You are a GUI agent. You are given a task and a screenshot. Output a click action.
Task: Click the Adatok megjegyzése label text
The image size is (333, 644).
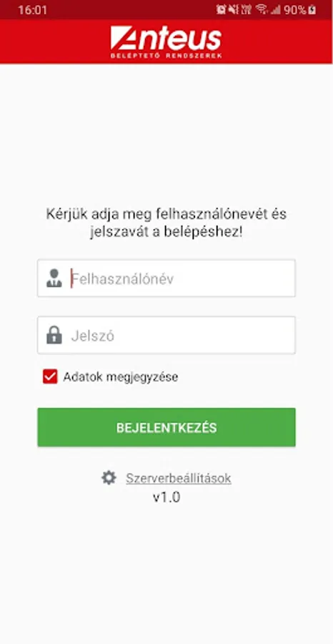[121, 376]
